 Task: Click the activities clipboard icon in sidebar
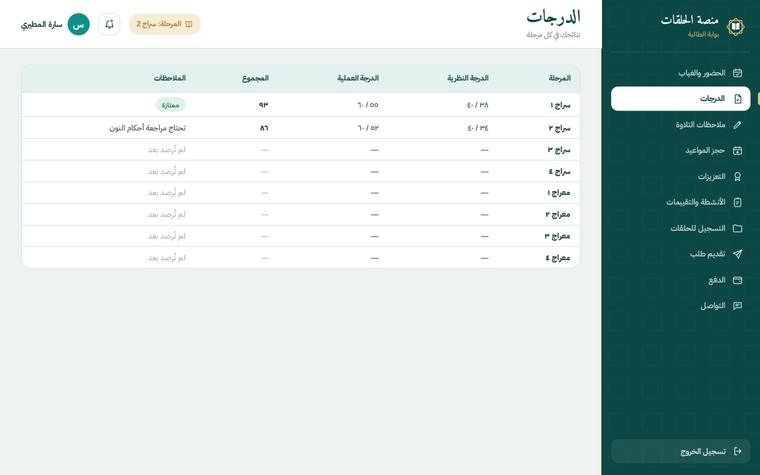point(737,202)
